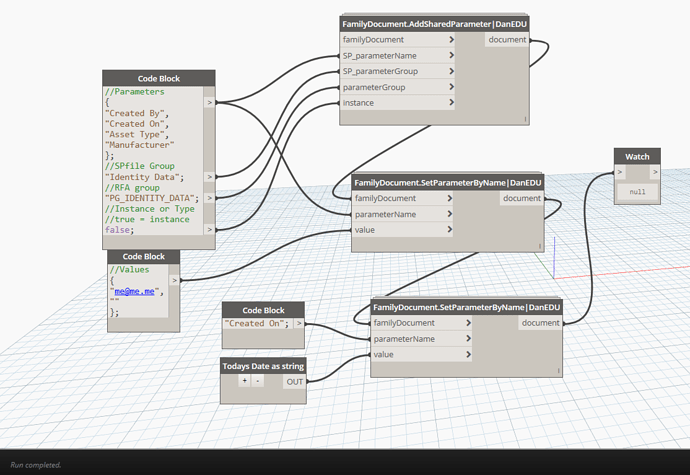Select the parameters Code Block title bar
The image size is (690, 475).
coord(159,78)
